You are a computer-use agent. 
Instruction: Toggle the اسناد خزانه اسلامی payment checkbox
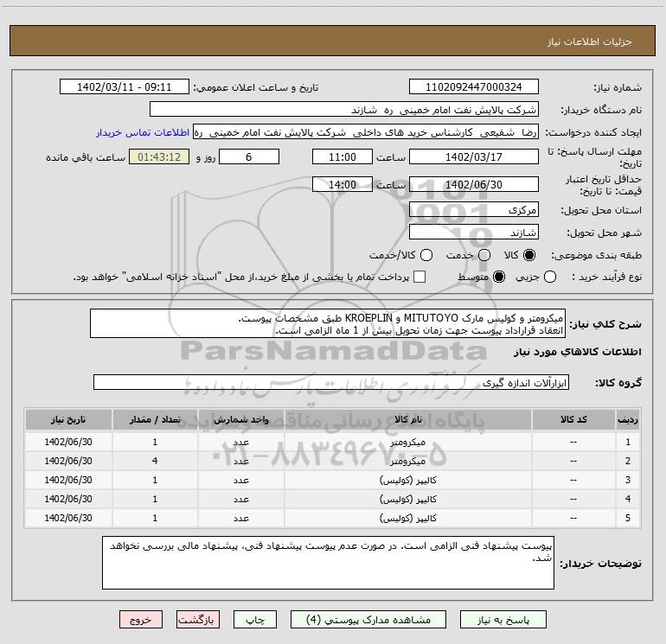click(x=419, y=277)
